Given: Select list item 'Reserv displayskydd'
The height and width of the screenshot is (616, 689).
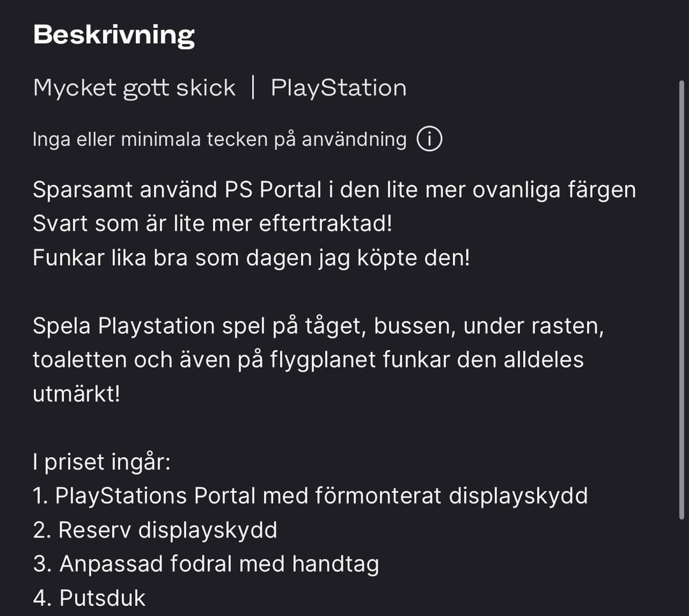Looking at the screenshot, I should [155, 530].
